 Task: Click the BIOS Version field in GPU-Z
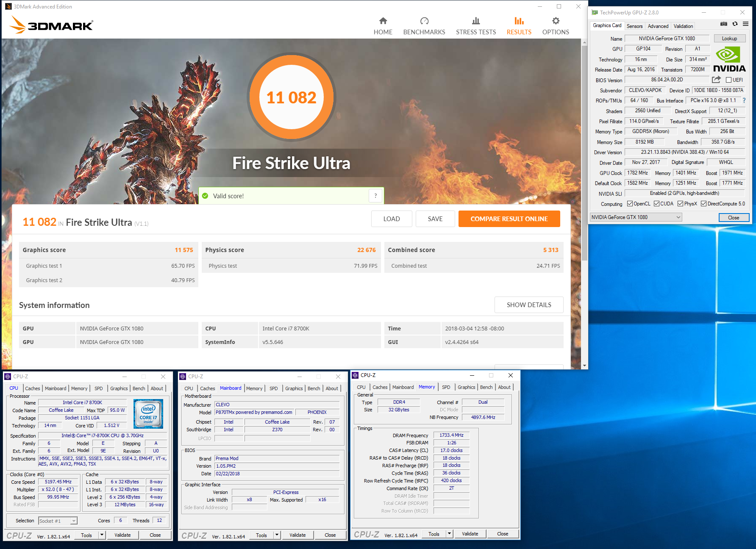667,80
